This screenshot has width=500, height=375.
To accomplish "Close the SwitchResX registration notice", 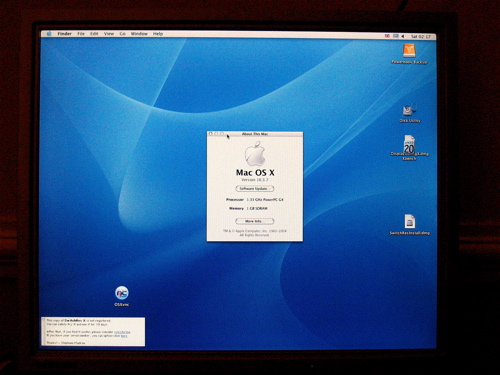I will [43, 320].
